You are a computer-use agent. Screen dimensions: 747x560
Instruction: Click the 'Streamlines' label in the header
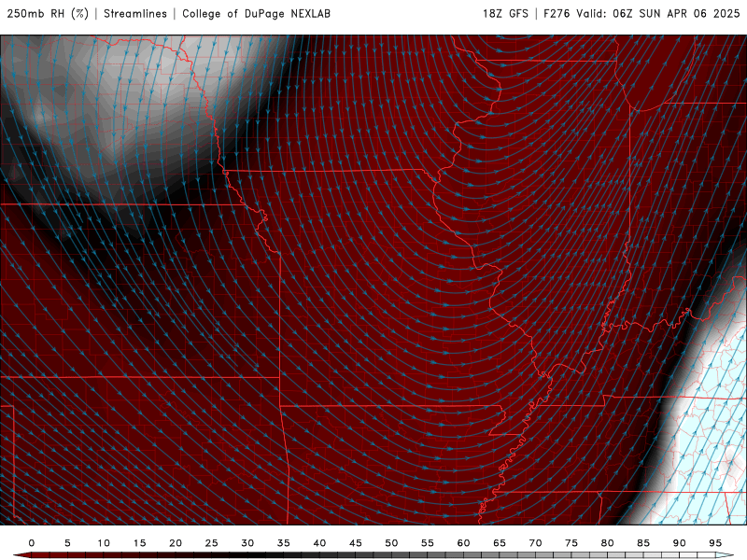[x=135, y=14]
